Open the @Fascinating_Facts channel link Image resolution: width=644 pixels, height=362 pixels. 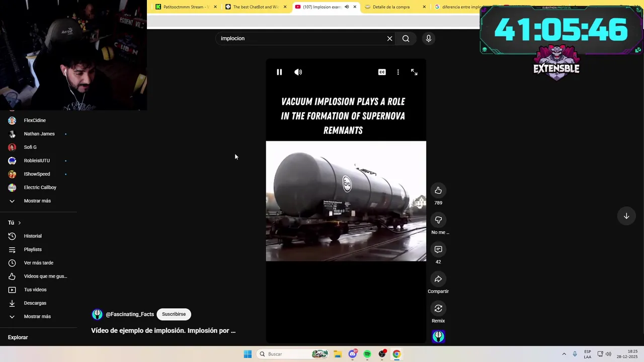130,314
